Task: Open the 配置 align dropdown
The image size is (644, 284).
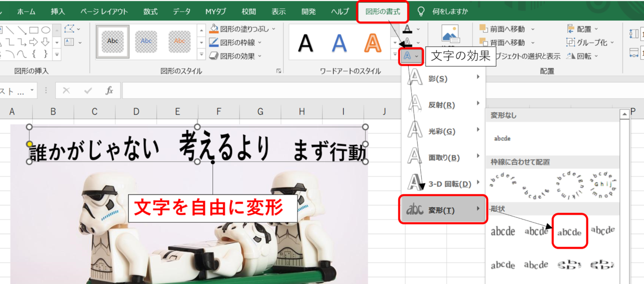Action: 583,29
